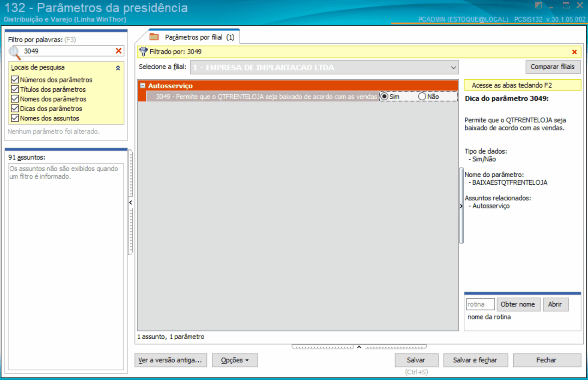The image size is (588, 380).
Task: Toggle Dicas dos parâmetros checkbox
Action: click(15, 108)
